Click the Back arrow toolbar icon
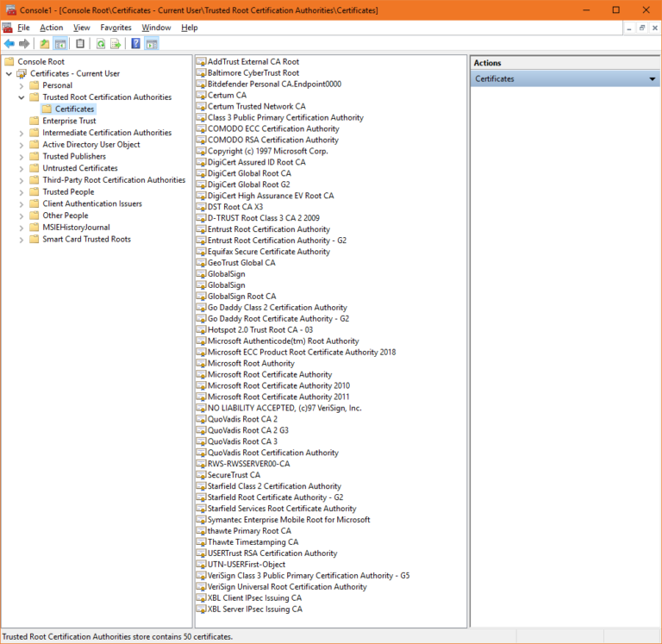This screenshot has width=662, height=644. 9,43
